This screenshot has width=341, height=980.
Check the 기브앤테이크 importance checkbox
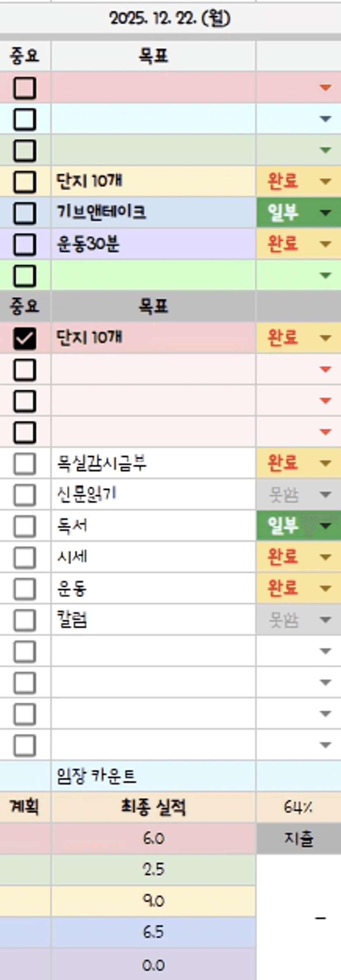pos(25,213)
